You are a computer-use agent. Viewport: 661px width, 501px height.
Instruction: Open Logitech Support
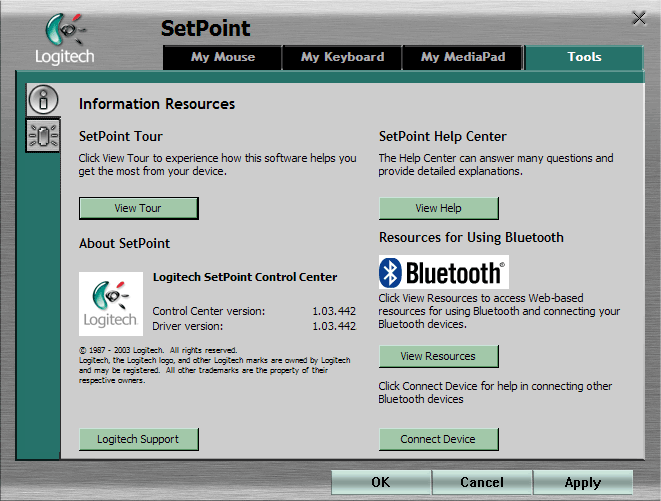(x=139, y=439)
